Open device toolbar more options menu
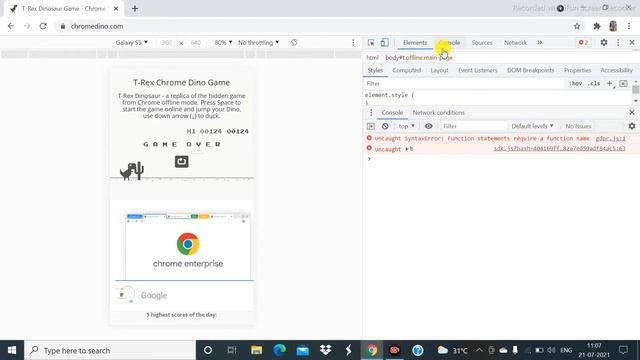This screenshot has height=360, width=640. point(353,42)
